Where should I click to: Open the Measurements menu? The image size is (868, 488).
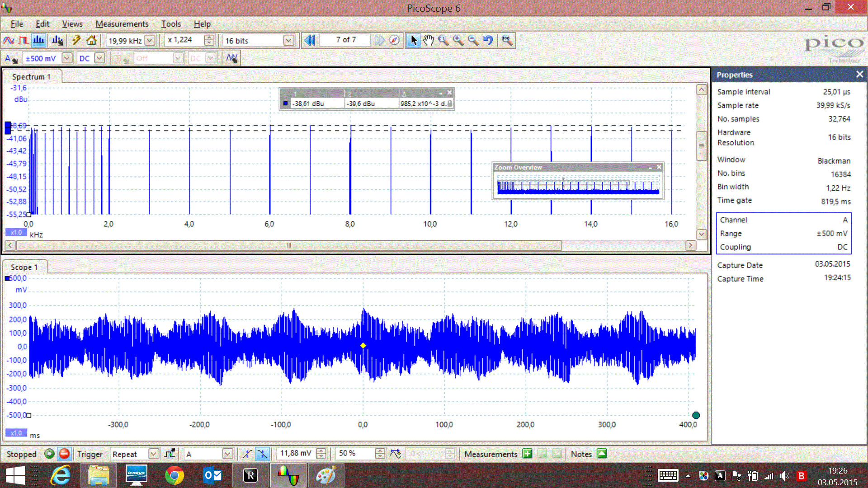(x=122, y=24)
